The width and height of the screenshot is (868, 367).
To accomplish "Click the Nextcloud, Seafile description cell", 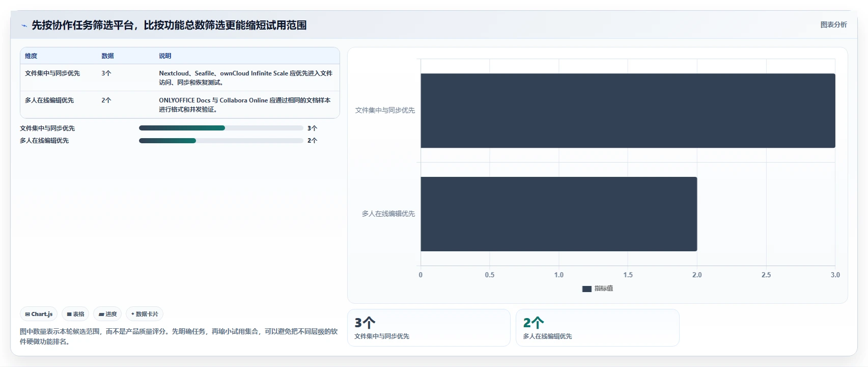I will pos(246,78).
